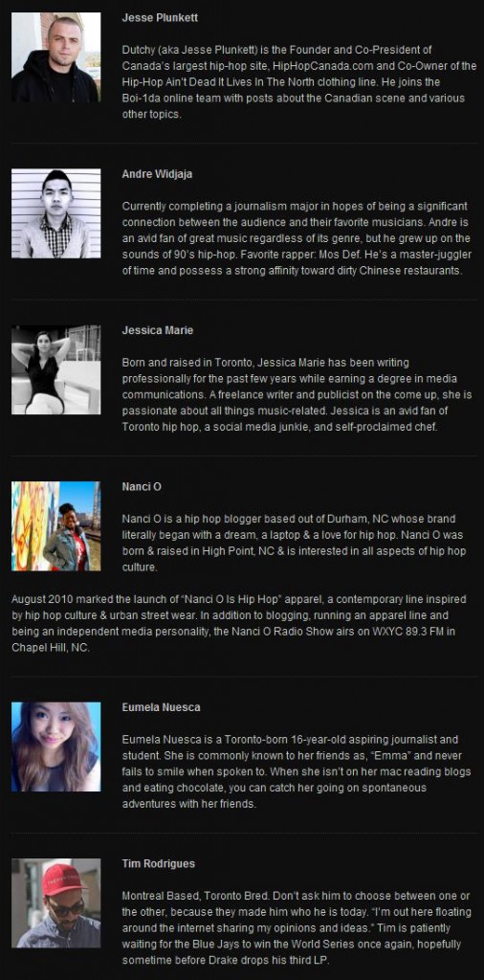
Task: Select the 'Nanci O Is Hip Hop' apparel paragraph
Action: pos(242,623)
